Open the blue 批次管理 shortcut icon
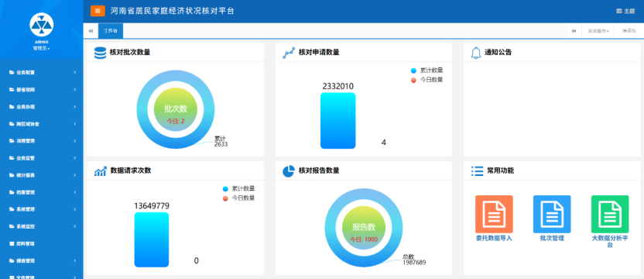644x279 pixels. 552,215
